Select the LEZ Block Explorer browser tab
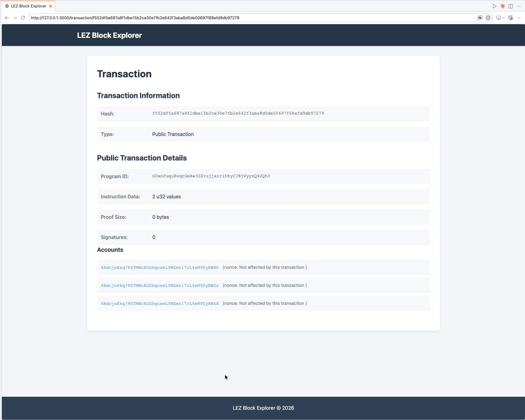Viewport: 525px width, 420px height. pyautogui.click(x=29, y=6)
